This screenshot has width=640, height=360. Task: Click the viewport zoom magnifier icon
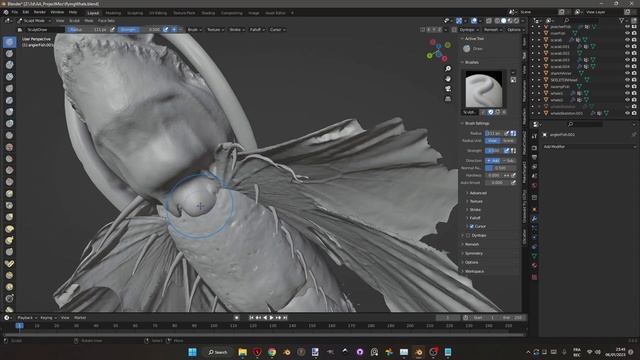tap(448, 69)
